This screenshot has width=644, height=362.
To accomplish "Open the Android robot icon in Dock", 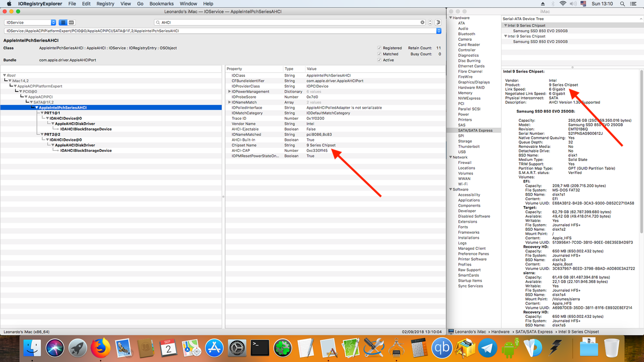I will click(510, 348).
